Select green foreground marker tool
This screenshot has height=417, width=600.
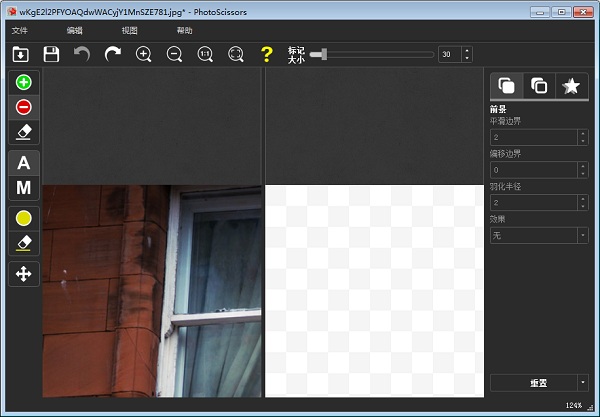[24, 82]
